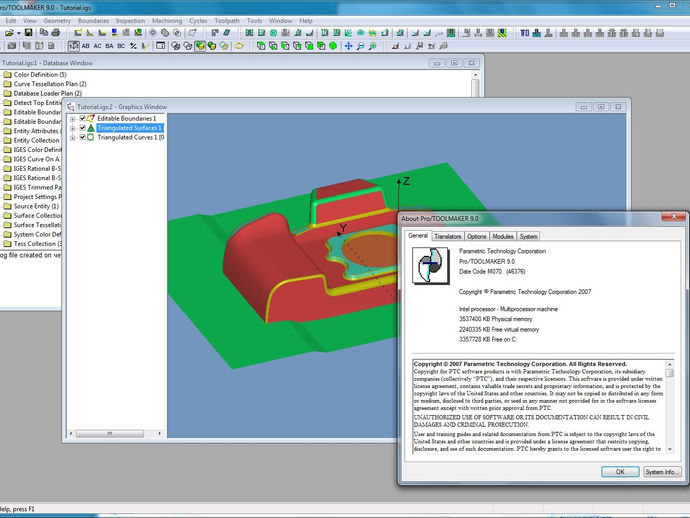Open the Inspection menu
This screenshot has width=690, height=518.
click(130, 21)
